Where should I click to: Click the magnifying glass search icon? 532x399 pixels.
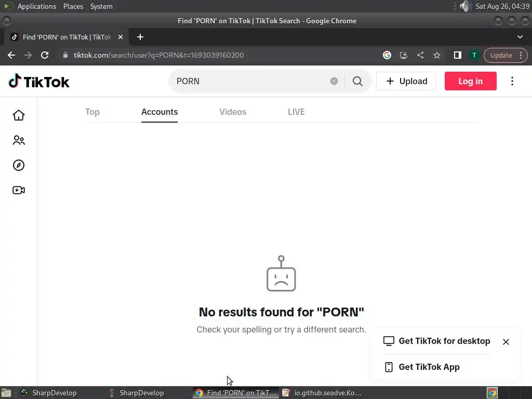click(357, 81)
